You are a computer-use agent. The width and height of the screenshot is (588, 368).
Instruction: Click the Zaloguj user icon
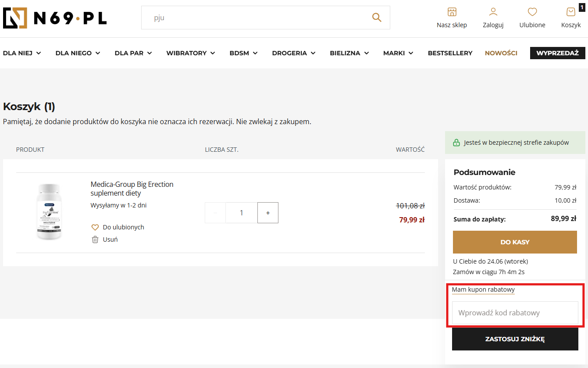tap(493, 12)
